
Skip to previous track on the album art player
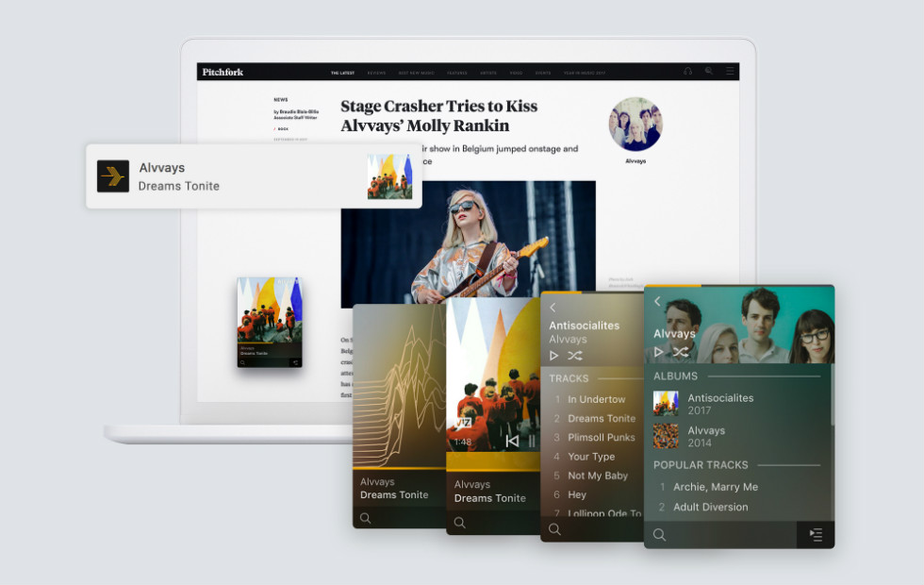tap(512, 441)
